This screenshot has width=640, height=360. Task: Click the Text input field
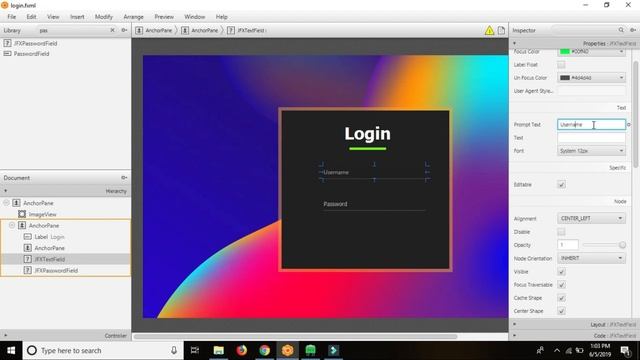[x=591, y=138]
